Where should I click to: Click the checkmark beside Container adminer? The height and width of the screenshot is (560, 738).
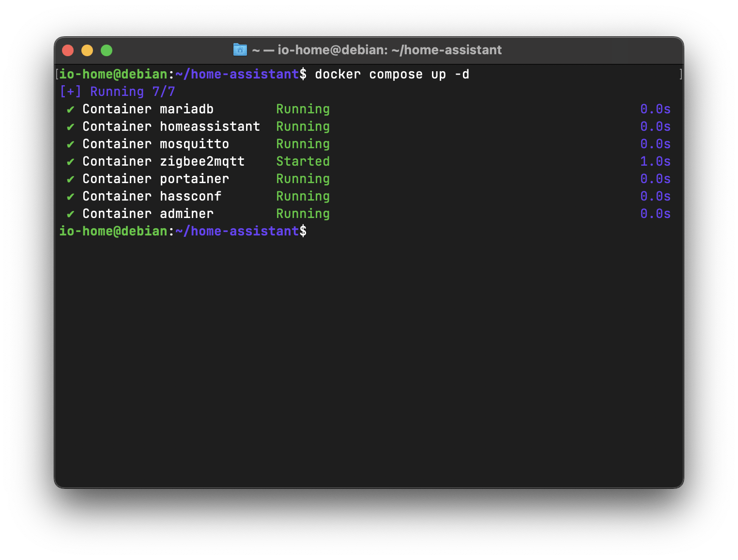(71, 214)
